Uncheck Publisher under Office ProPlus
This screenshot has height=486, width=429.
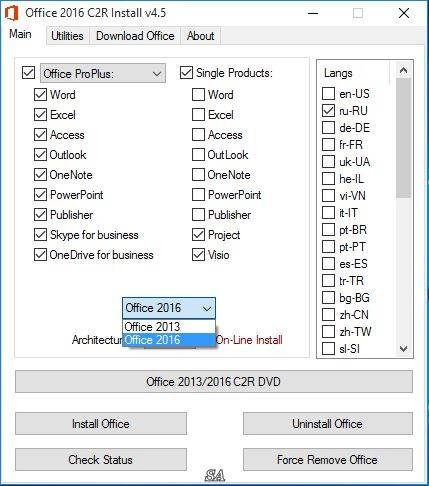pyautogui.click(x=40, y=215)
